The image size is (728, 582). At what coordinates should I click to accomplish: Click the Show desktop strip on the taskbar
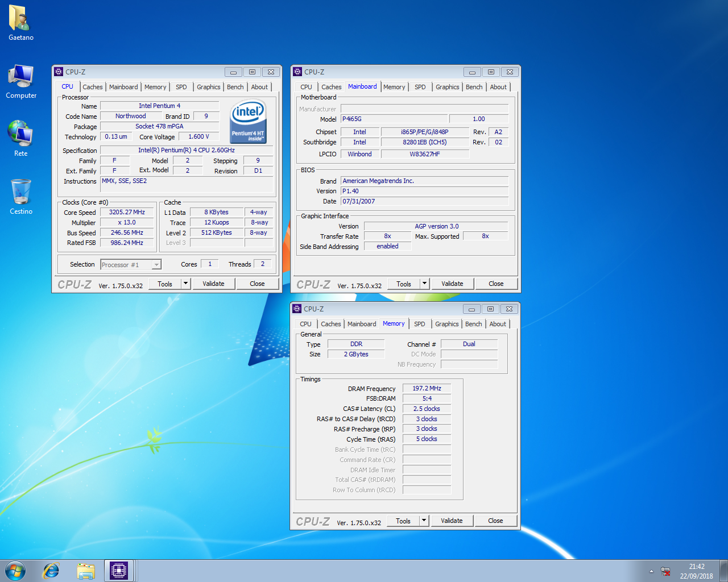pos(724,571)
